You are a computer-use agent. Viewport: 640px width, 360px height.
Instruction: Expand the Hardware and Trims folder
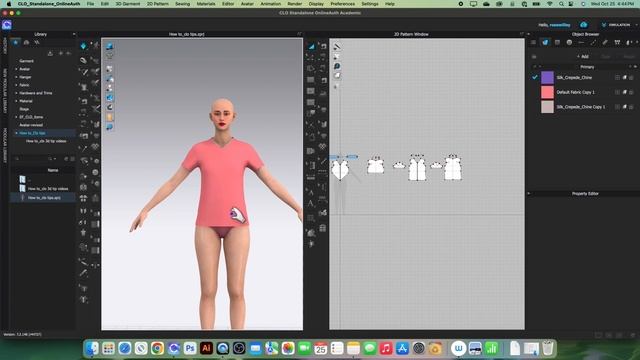tap(16, 93)
